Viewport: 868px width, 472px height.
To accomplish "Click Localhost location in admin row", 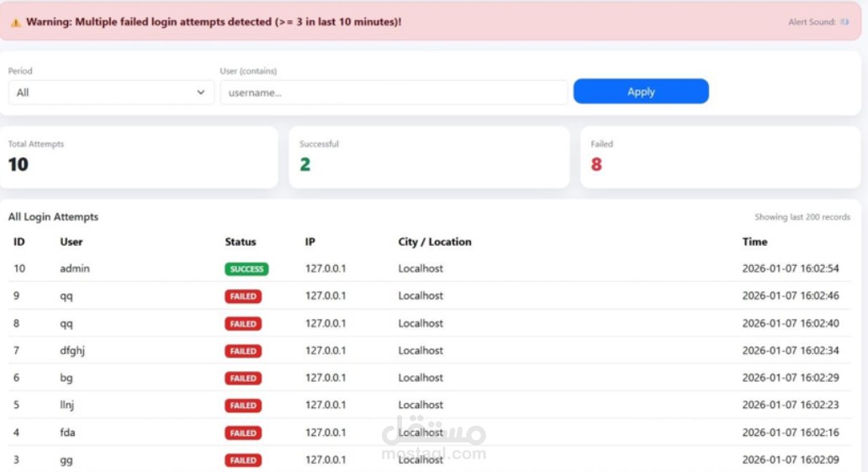I will (421, 268).
